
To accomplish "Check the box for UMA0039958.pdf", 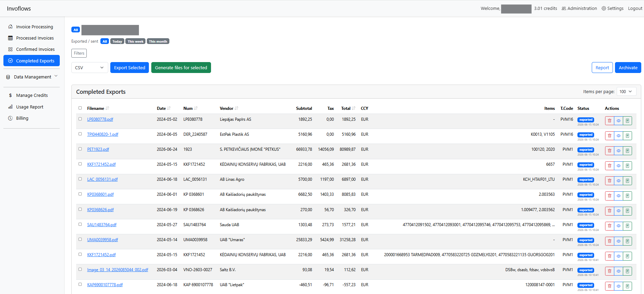I will (x=80, y=239).
